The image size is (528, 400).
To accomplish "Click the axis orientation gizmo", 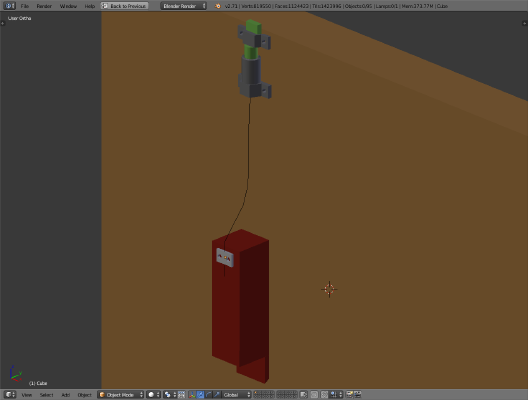I will (x=15, y=373).
